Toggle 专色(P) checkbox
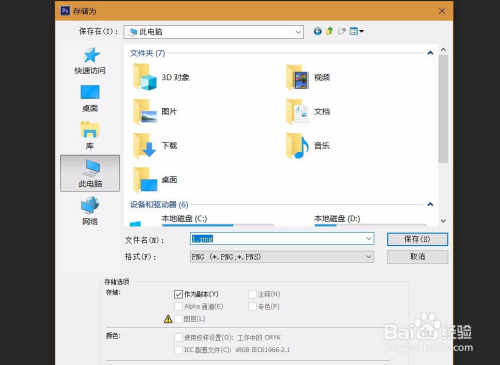The width and height of the screenshot is (500, 365). 252,307
